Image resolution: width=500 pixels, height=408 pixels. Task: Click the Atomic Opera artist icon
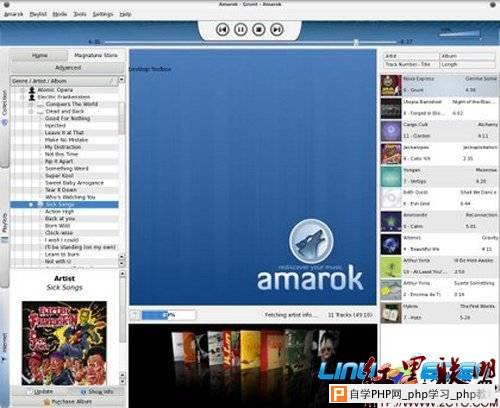tap(32, 90)
